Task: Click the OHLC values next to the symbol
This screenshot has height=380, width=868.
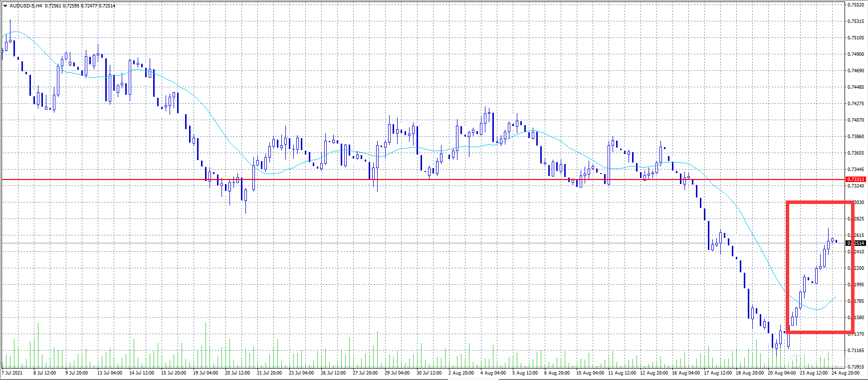Action: (x=80, y=6)
